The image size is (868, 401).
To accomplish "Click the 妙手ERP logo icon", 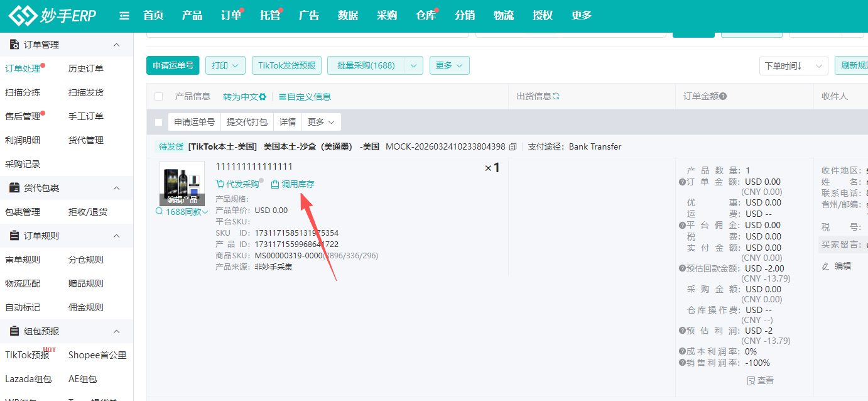I will [24, 16].
